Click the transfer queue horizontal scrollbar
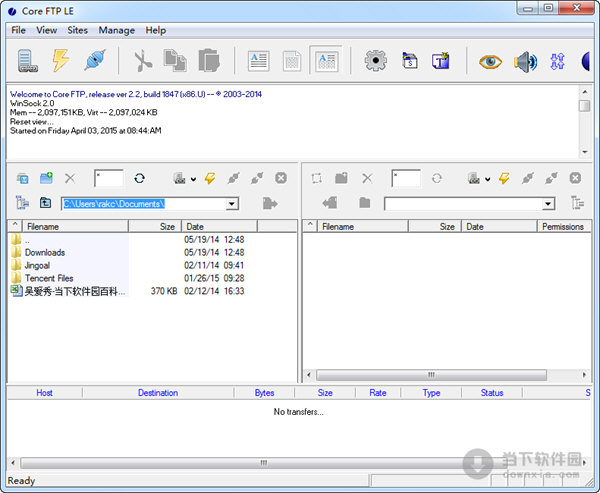This screenshot has width=600, height=493. (x=264, y=463)
